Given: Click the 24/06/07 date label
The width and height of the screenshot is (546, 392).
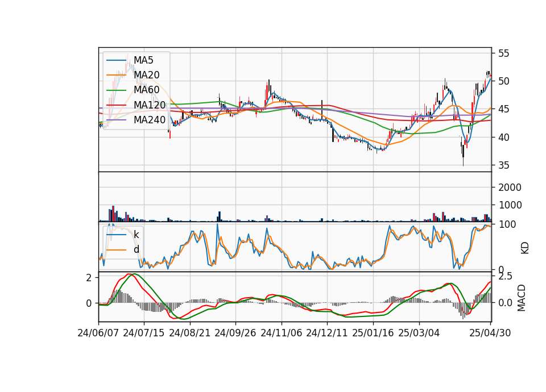Looking at the screenshot, I should (98, 333).
